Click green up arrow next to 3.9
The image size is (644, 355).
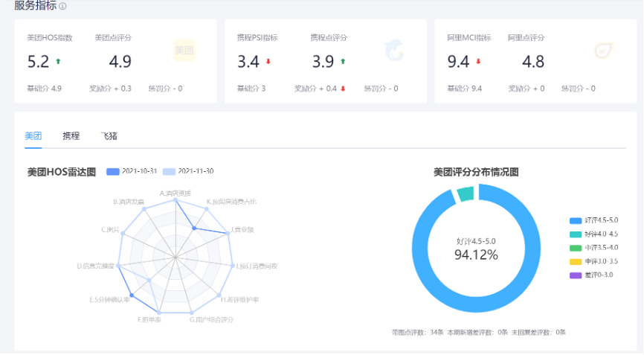click(343, 62)
